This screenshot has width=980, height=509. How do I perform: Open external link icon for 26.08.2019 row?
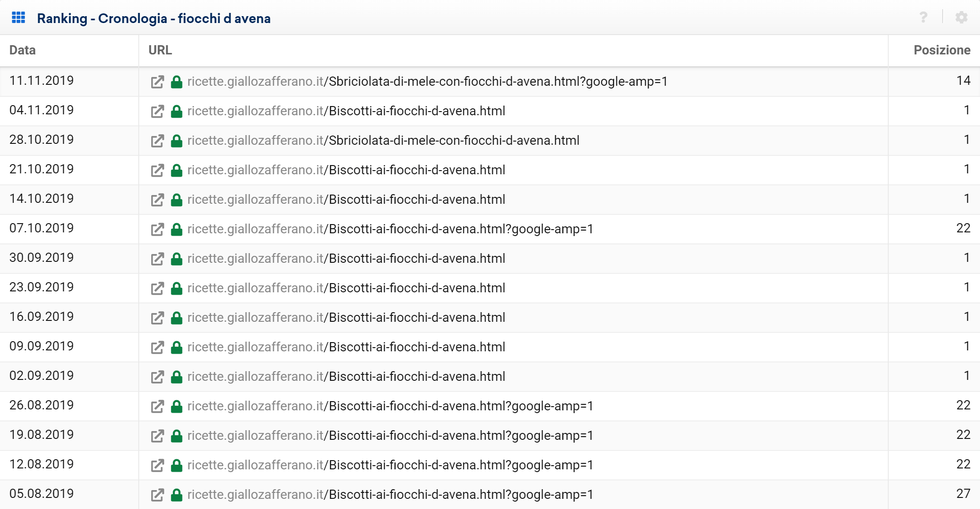tap(157, 407)
